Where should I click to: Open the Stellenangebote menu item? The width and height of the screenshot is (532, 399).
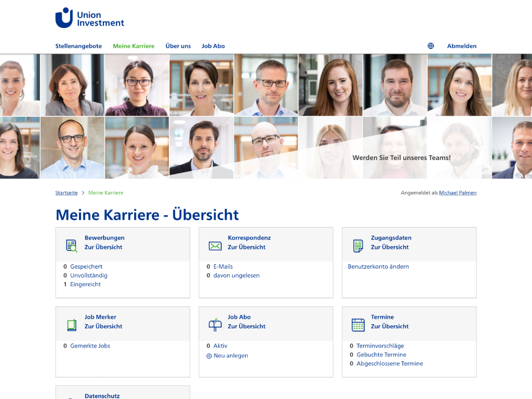coord(78,46)
